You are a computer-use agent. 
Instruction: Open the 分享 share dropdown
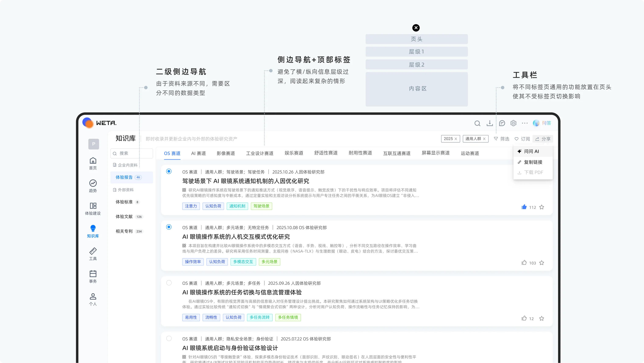click(543, 139)
